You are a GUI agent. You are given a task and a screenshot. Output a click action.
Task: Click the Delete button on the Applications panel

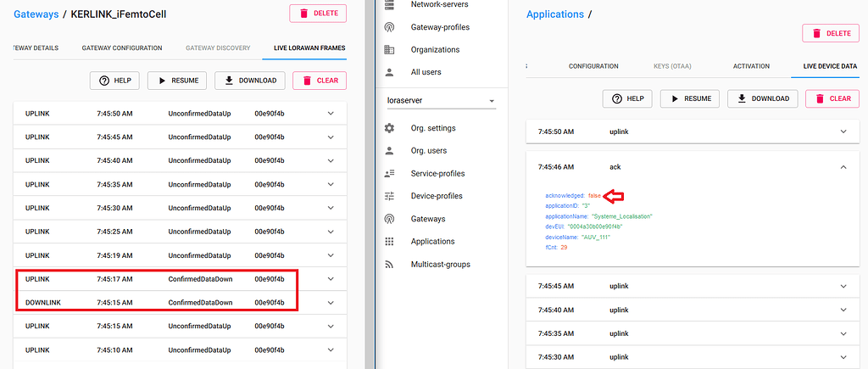(831, 33)
